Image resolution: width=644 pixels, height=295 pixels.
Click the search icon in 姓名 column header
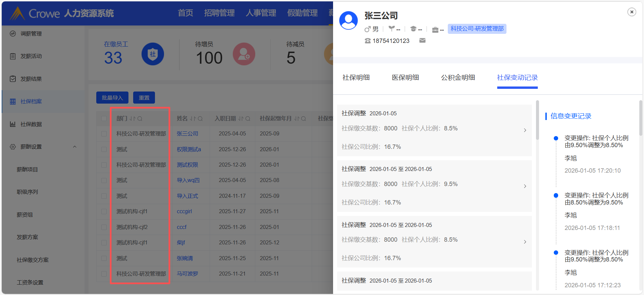coord(200,119)
